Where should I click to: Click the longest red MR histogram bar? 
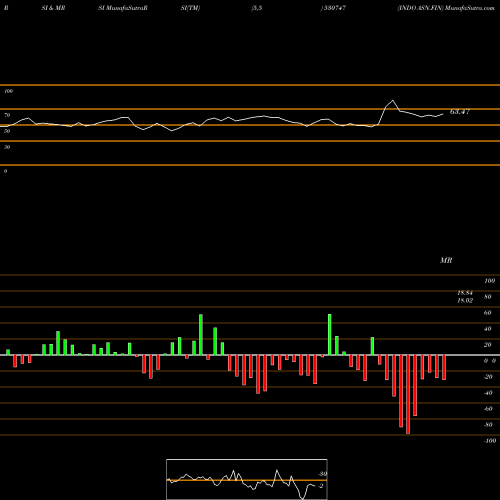pos(408,394)
